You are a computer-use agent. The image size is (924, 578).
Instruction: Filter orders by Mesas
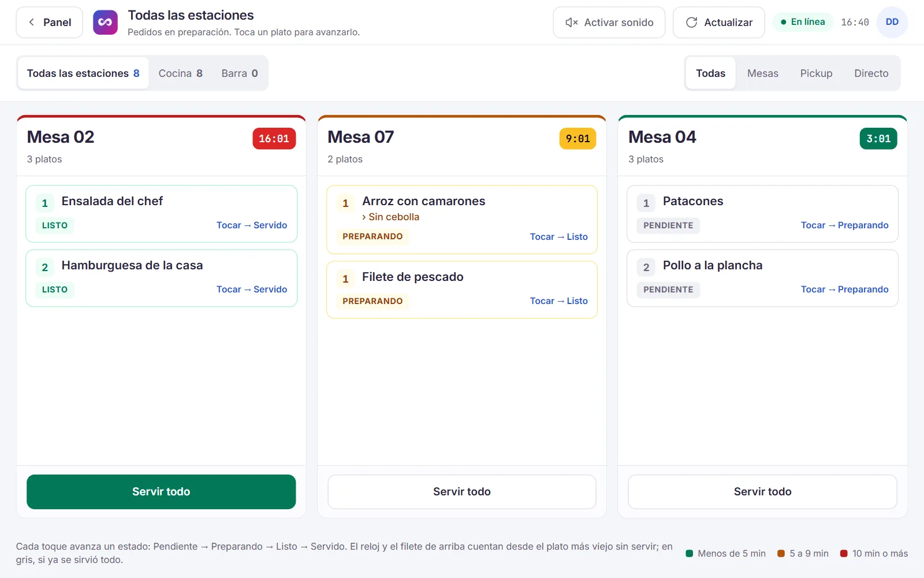click(x=762, y=73)
